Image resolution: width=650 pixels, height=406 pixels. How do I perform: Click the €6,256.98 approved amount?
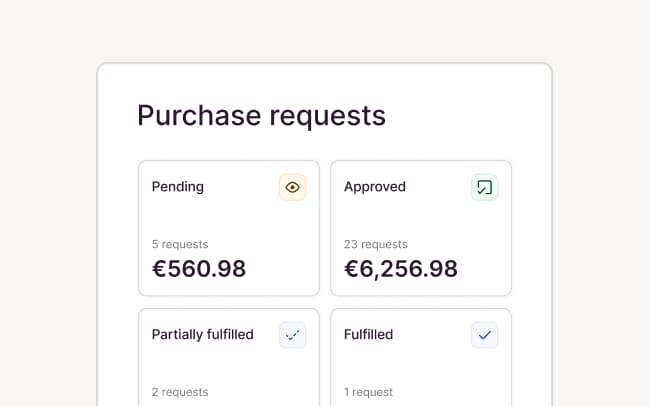coord(400,268)
